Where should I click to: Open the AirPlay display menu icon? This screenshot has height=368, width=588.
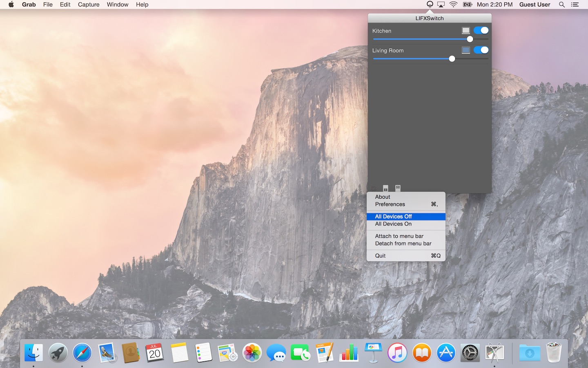coord(441,4)
